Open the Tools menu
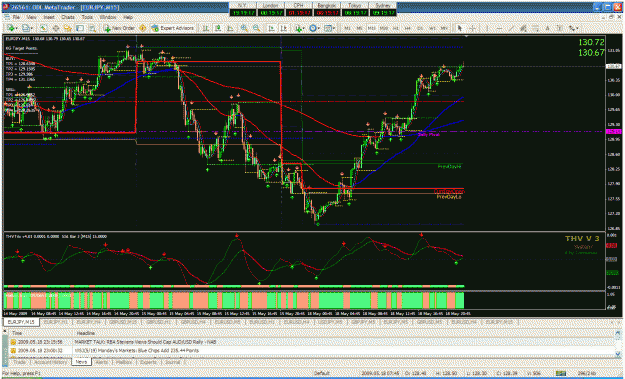The image size is (625, 379). pyautogui.click(x=87, y=18)
